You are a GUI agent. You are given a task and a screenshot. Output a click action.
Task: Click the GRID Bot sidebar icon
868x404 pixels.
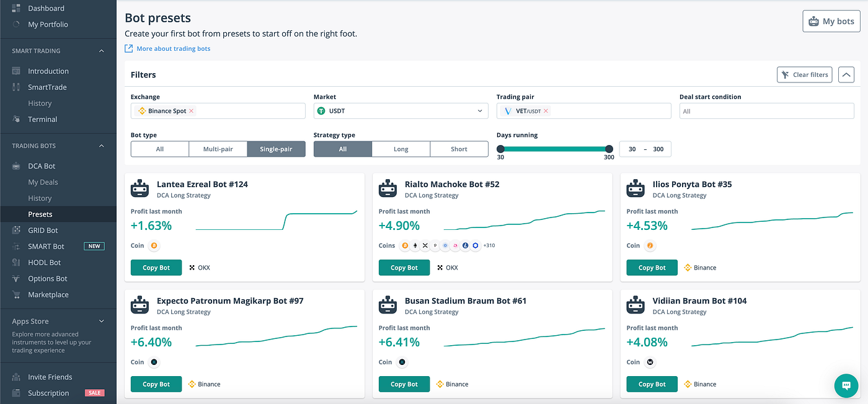click(16, 231)
